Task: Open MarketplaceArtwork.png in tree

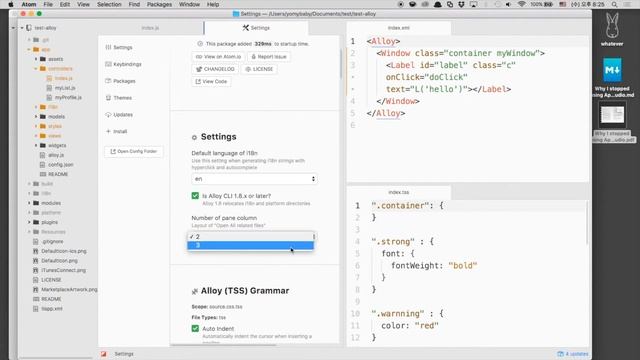Action: tap(69, 289)
